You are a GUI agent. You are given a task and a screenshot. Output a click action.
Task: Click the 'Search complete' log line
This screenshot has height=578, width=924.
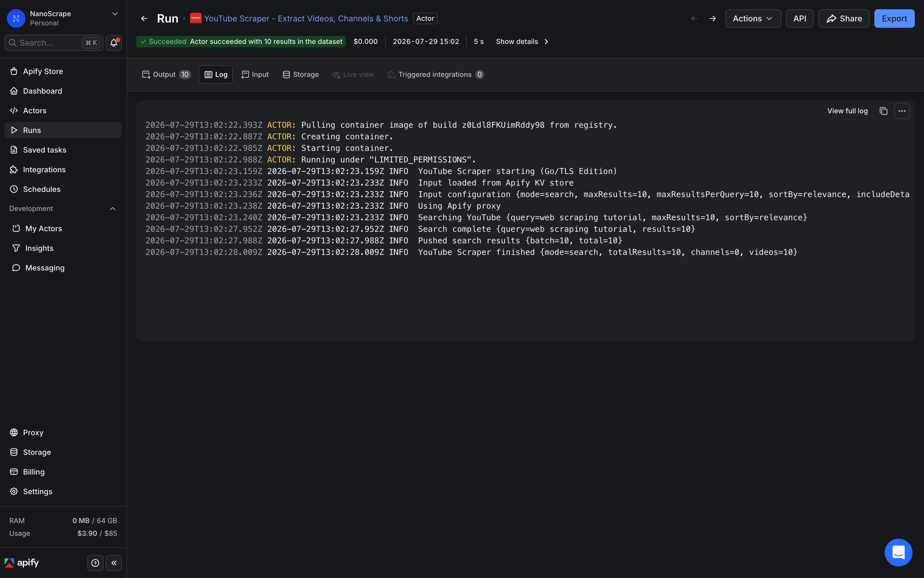tap(420, 229)
